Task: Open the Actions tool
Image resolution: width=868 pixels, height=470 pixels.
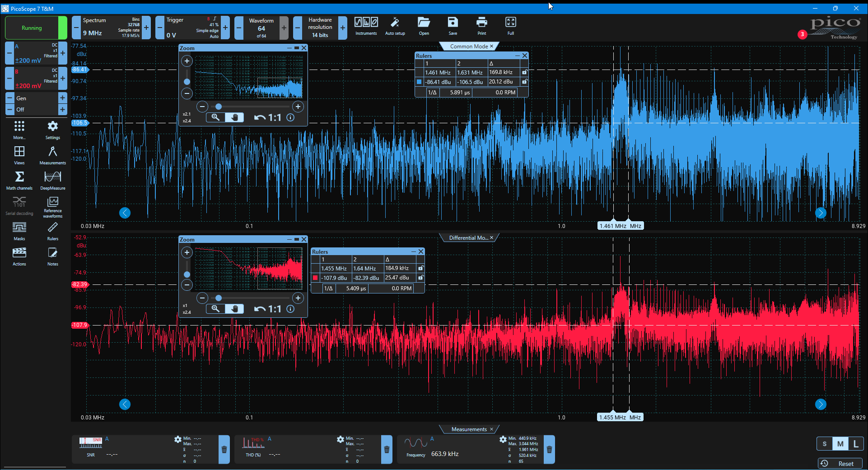Action: click(x=19, y=256)
